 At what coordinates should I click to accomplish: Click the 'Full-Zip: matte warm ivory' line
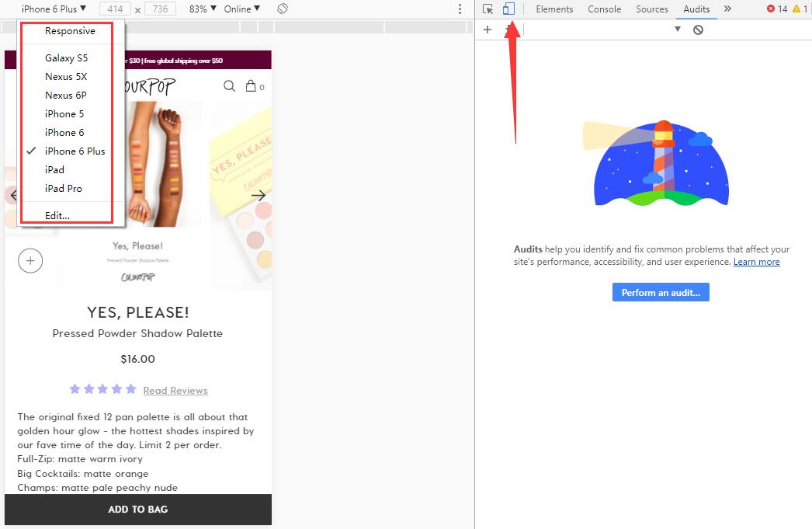(80, 459)
